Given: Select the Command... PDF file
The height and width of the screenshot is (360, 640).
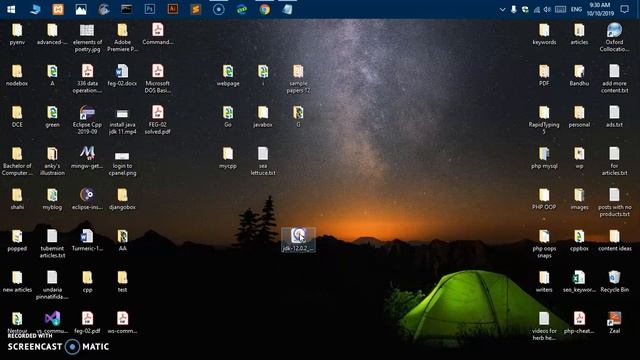Looking at the screenshot, I should click(x=158, y=34).
